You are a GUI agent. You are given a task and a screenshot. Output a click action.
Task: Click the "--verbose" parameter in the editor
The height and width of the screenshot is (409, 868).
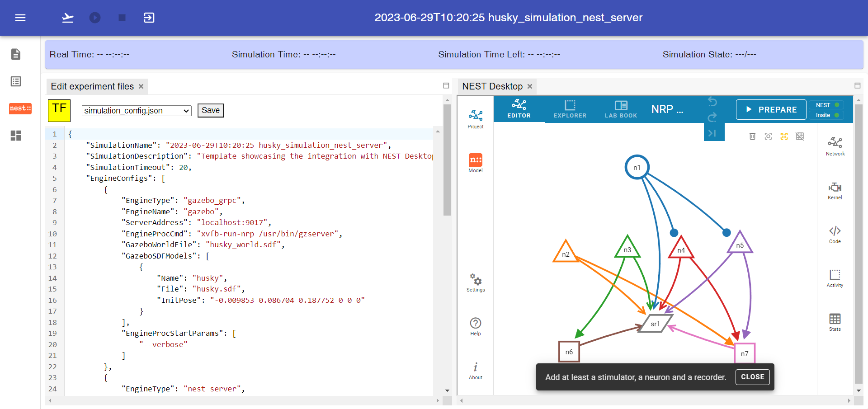tap(163, 344)
